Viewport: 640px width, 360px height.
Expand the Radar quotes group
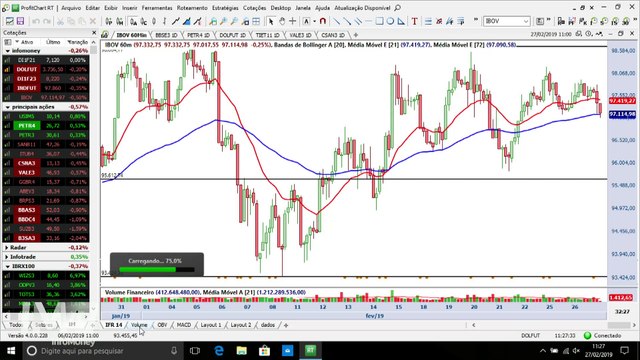pyautogui.click(x=7, y=248)
